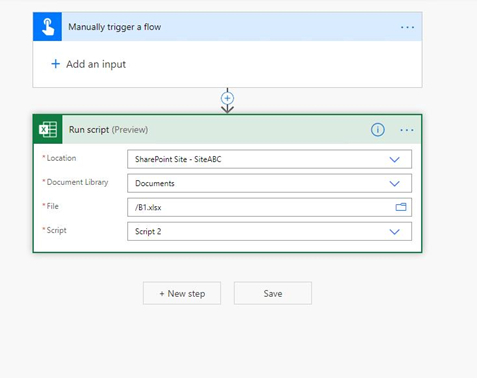Expand the Location dropdown arrow
The height and width of the screenshot is (378, 477).
[394, 160]
